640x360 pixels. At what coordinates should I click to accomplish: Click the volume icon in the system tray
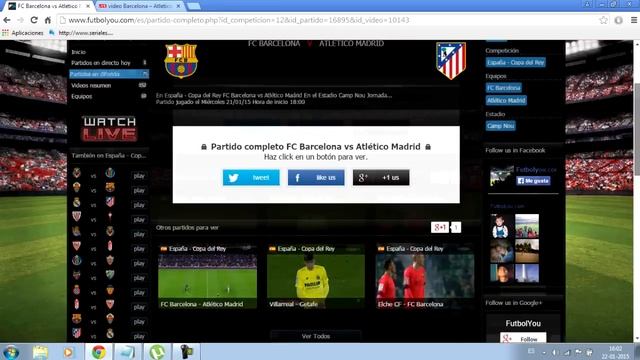pyautogui.click(x=555, y=352)
